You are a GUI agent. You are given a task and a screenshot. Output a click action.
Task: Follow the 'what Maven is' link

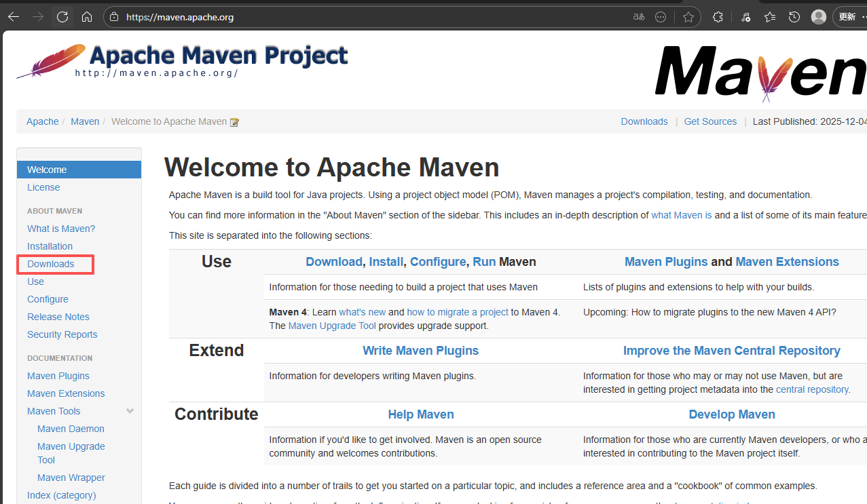click(682, 215)
